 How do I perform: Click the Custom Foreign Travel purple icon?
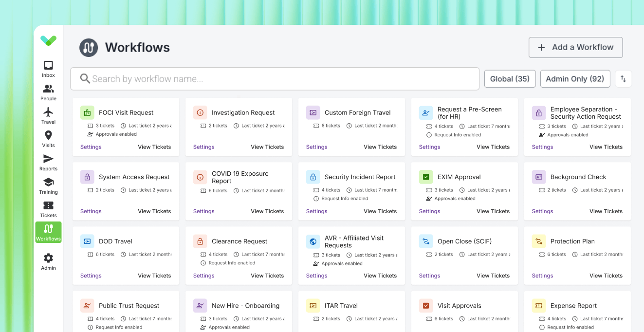pos(313,112)
